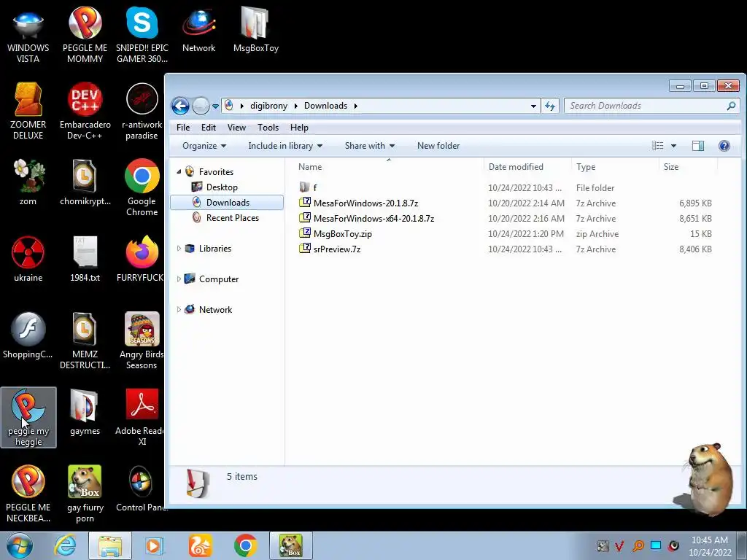This screenshot has width=747, height=560.
Task: Select the chomikrypt desktop file icon
Action: click(x=85, y=184)
